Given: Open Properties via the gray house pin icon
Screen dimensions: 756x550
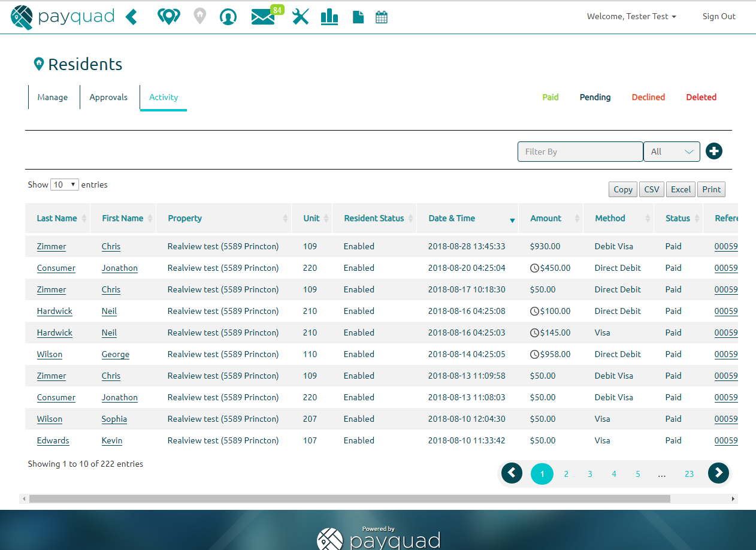Looking at the screenshot, I should click(x=199, y=16).
